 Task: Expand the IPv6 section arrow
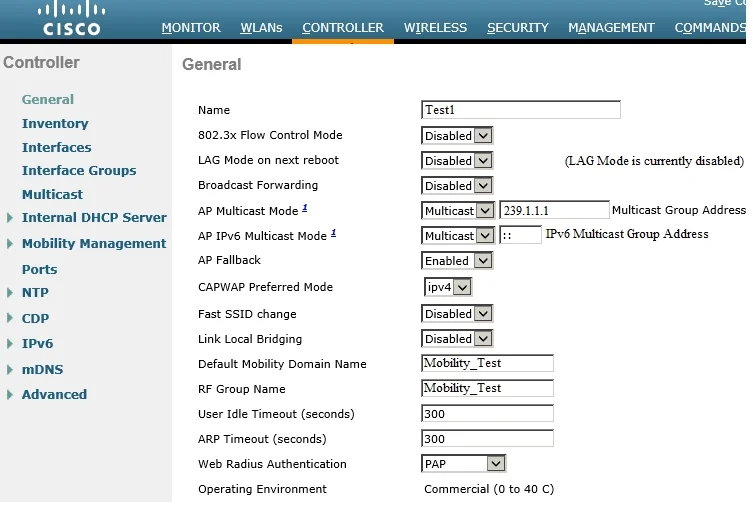[10, 344]
